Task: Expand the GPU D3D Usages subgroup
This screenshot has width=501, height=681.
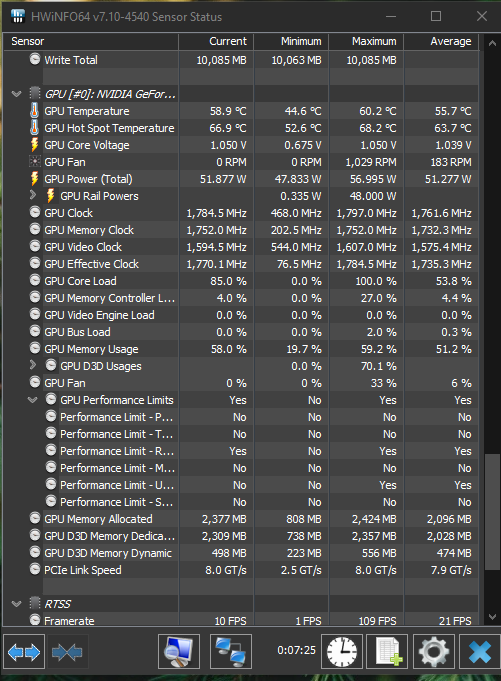Action: click(33, 365)
